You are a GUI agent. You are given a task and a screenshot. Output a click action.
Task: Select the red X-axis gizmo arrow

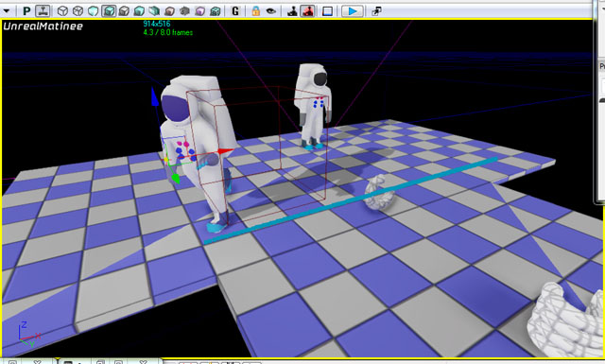pos(226,151)
